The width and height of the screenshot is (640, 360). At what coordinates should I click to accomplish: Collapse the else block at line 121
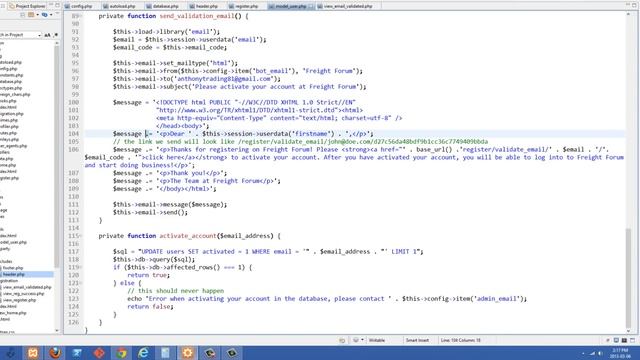tap(81, 283)
